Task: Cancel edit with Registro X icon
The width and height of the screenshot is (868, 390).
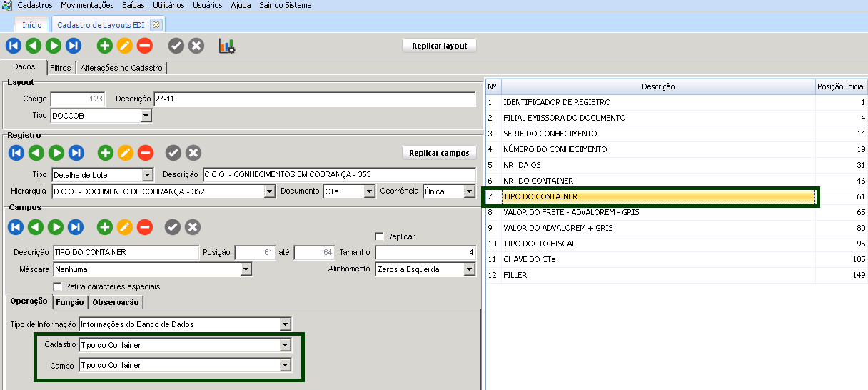Action: pos(193,153)
